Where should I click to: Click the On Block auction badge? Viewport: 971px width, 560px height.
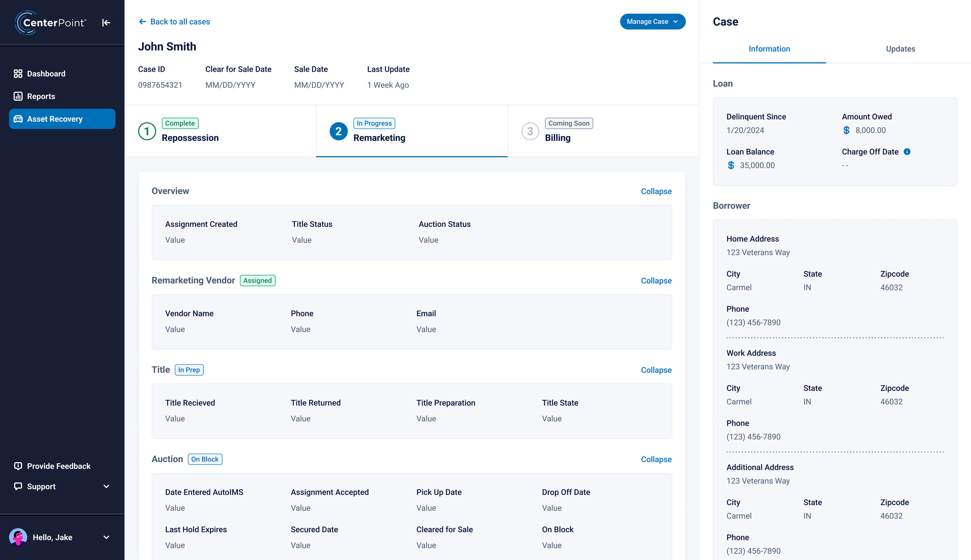click(205, 459)
